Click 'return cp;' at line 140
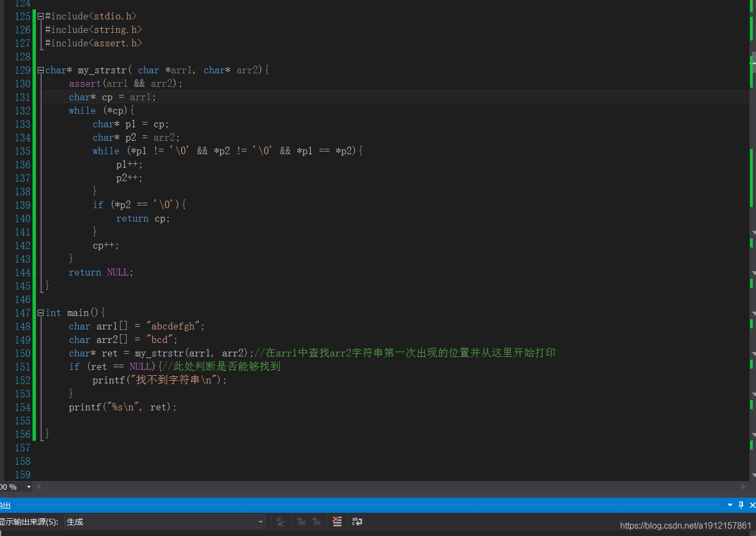 143,218
